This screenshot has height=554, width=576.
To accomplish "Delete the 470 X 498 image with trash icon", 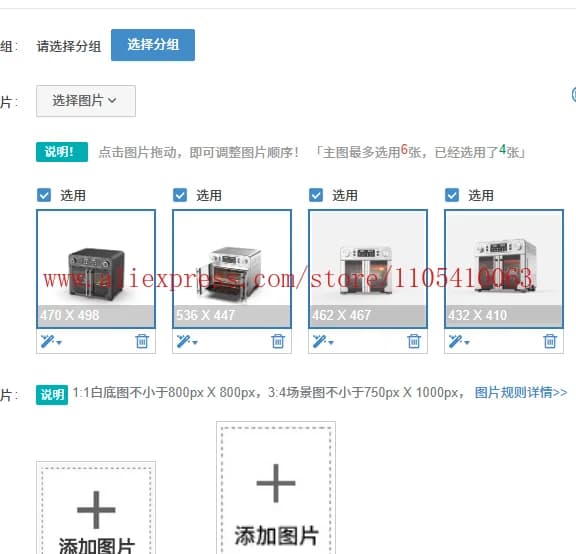I will pyautogui.click(x=142, y=341).
